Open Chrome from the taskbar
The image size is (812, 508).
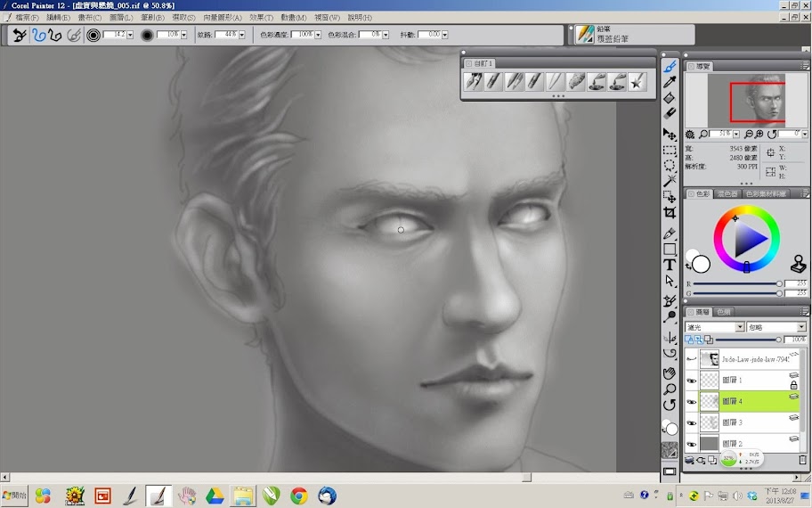point(299,496)
